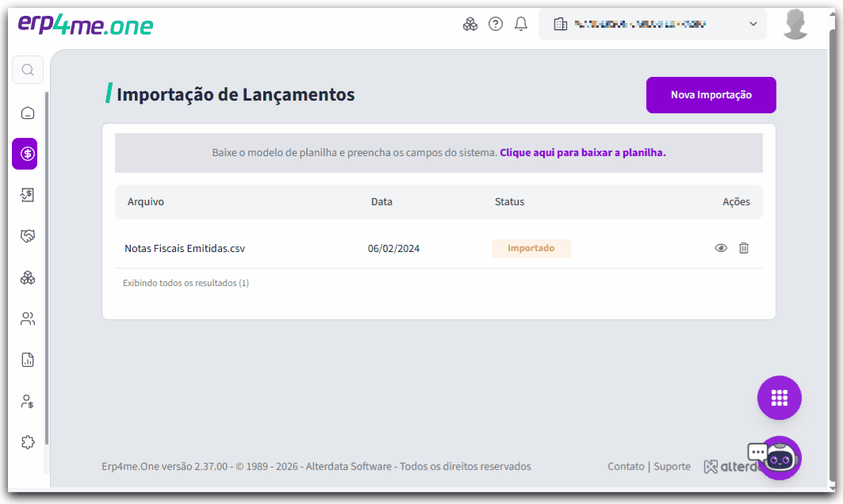Screen dimensions: 843x504
Task: Open the person-with-dollar sidebar icon
Action: [x=28, y=401]
